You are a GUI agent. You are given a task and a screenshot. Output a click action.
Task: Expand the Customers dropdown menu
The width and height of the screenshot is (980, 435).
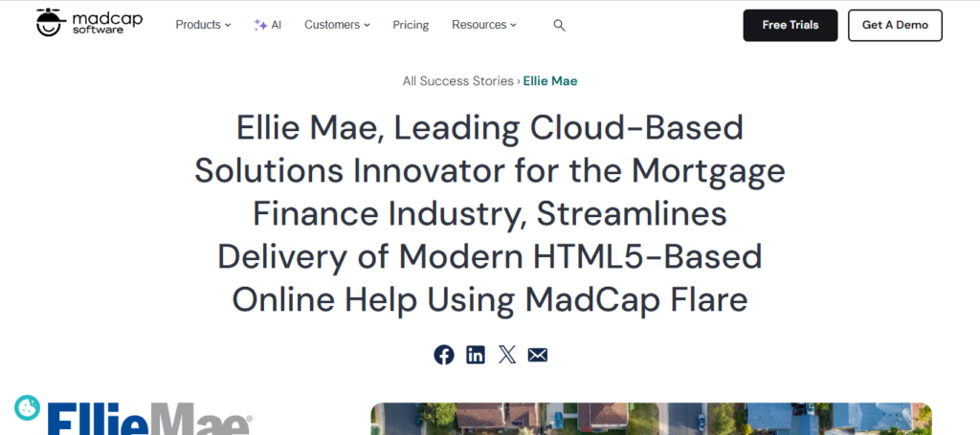pyautogui.click(x=338, y=25)
